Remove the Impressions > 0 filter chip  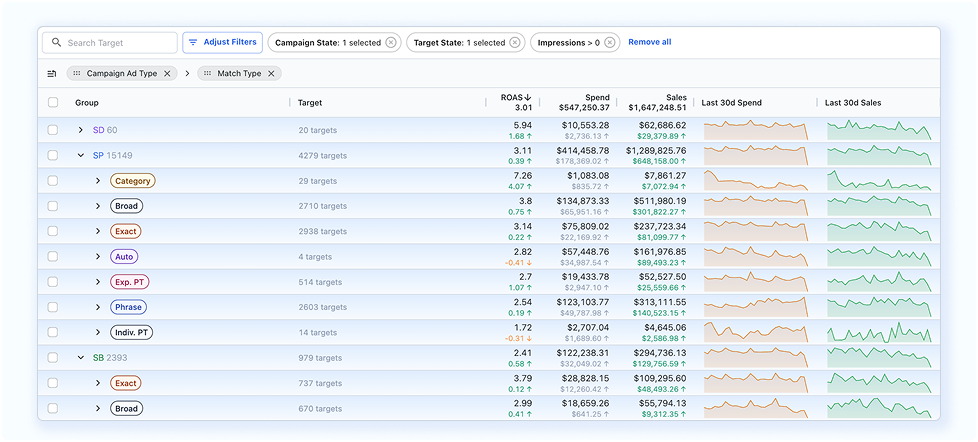tap(609, 42)
